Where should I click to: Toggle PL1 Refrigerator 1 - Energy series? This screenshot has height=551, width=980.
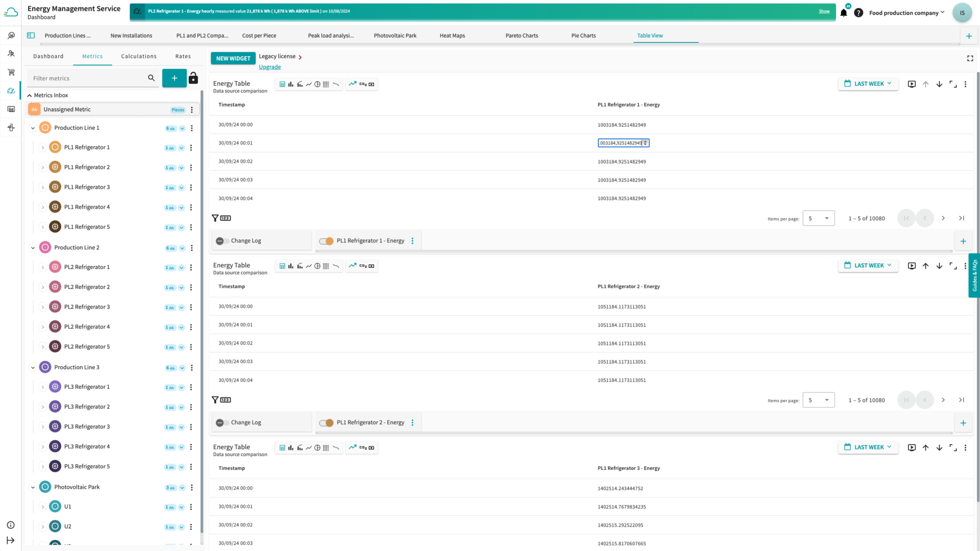pos(326,241)
